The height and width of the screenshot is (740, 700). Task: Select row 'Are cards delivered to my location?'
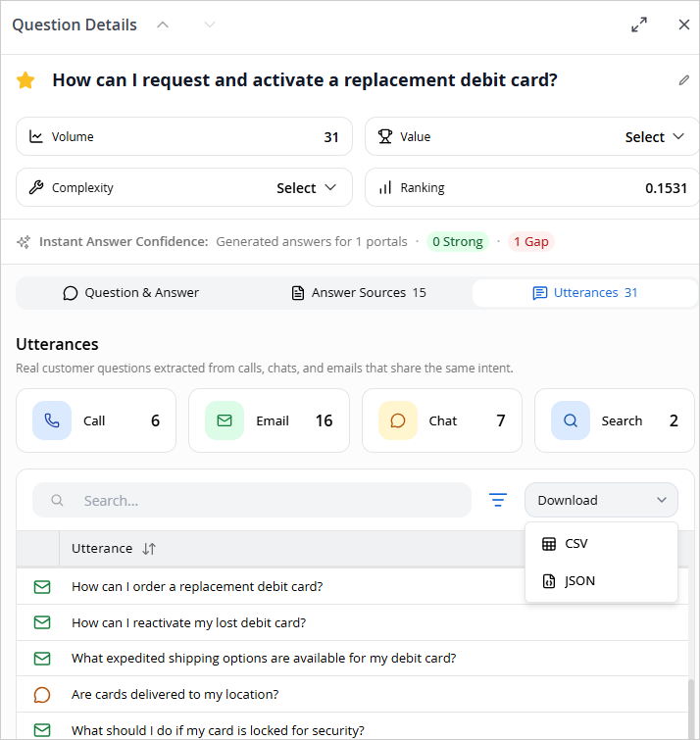point(352,695)
